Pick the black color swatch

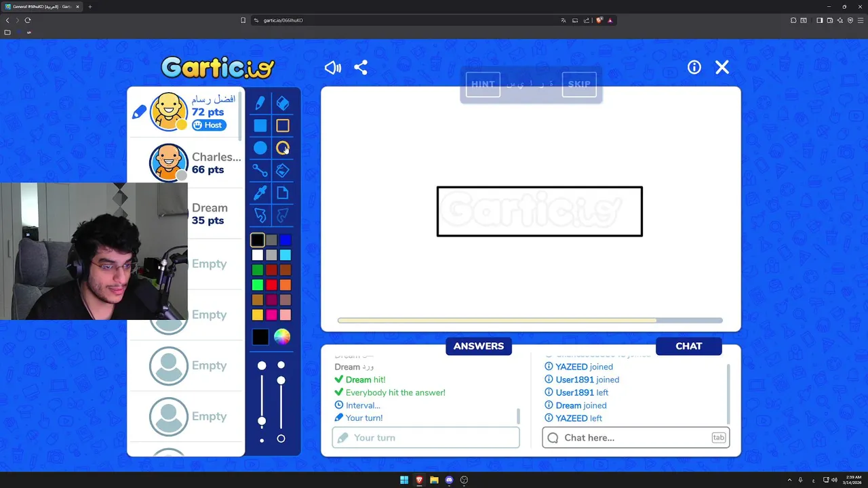click(258, 240)
